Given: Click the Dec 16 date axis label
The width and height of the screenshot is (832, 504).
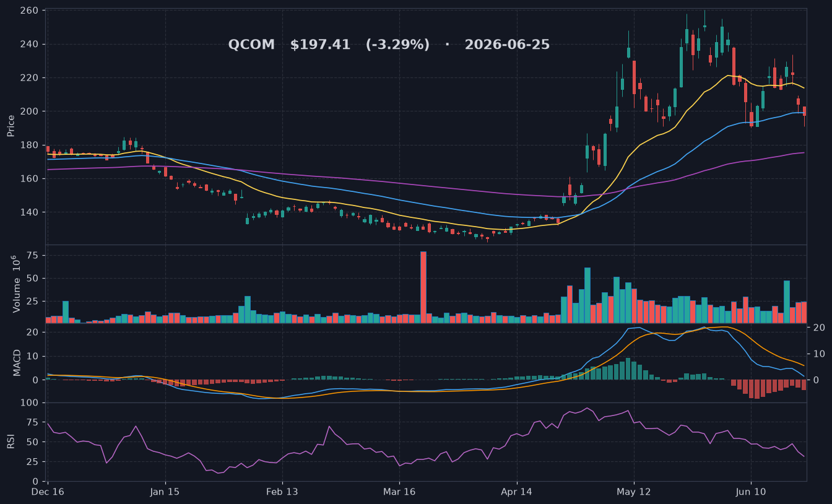Looking at the screenshot, I should (x=48, y=492).
